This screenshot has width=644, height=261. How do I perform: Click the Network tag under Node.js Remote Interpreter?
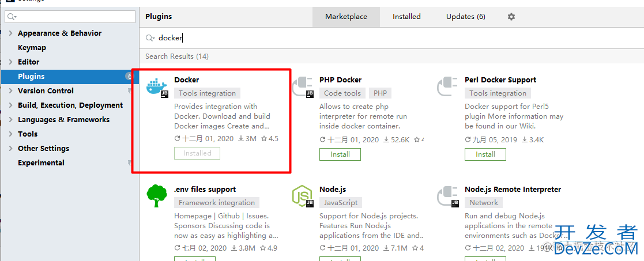coord(484,203)
